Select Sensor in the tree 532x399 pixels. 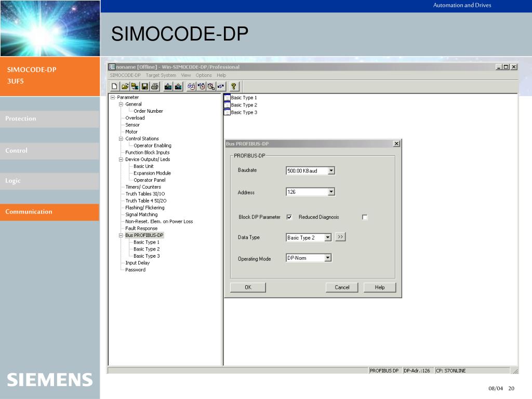(x=132, y=125)
